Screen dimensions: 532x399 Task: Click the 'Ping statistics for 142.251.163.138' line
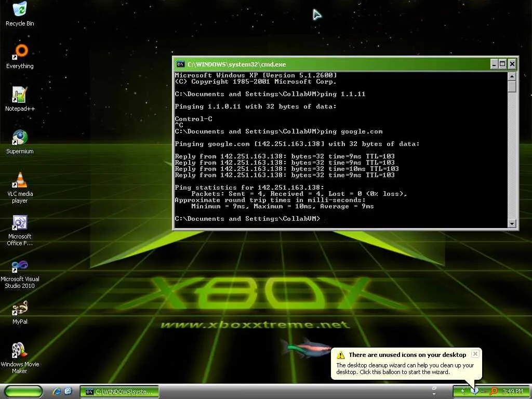249,187
